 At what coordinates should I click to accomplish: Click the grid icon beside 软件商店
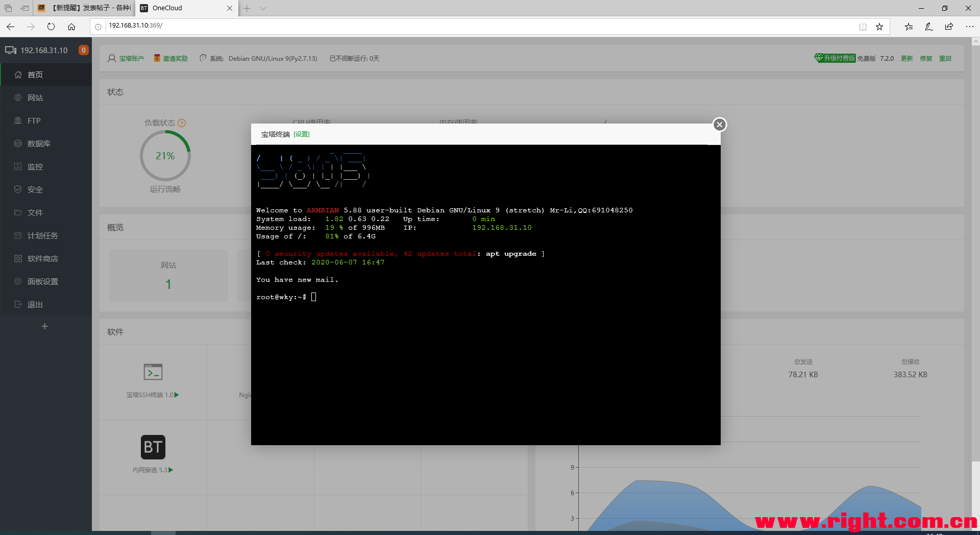[x=18, y=258]
